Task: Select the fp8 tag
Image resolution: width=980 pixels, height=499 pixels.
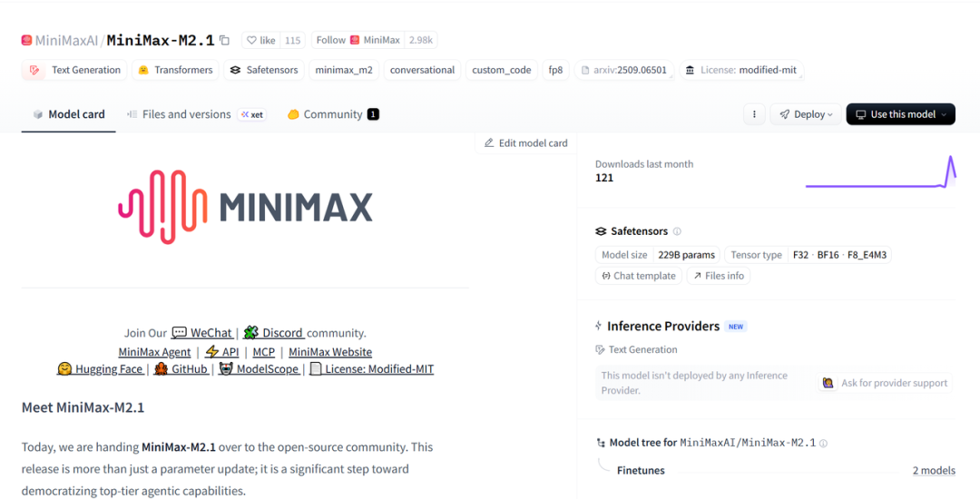Action: click(555, 70)
